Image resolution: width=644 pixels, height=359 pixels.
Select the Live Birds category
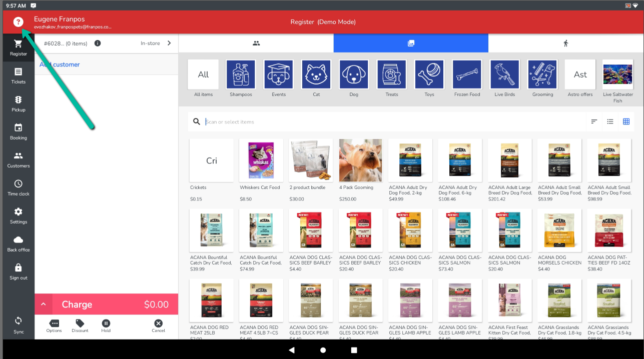coord(505,78)
